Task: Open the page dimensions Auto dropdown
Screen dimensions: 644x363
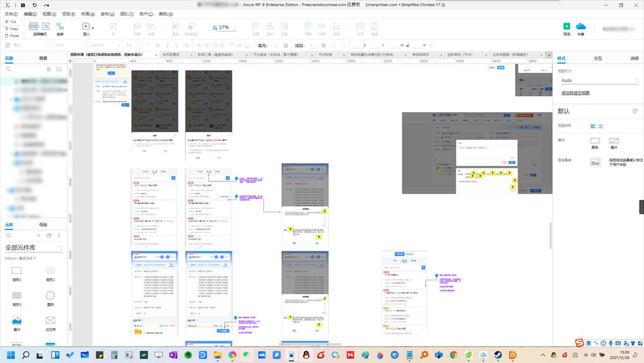Action: click(600, 81)
